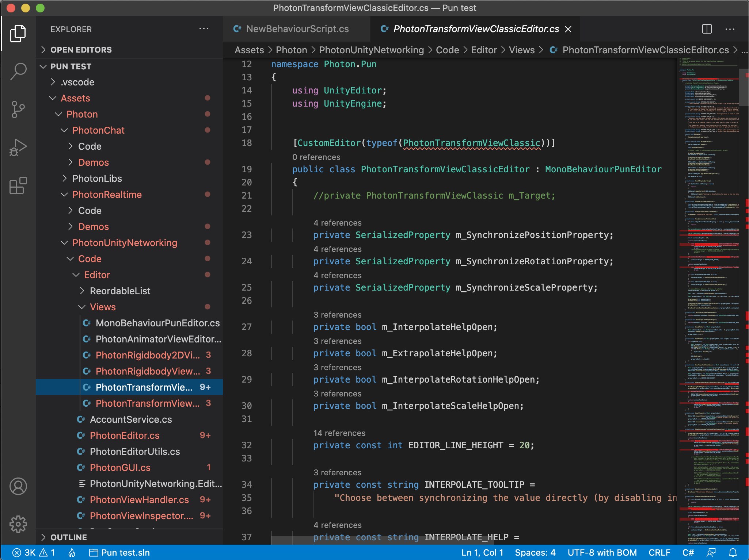This screenshot has width=749, height=560.
Task: Open the Manage settings gear icon
Action: (18, 524)
